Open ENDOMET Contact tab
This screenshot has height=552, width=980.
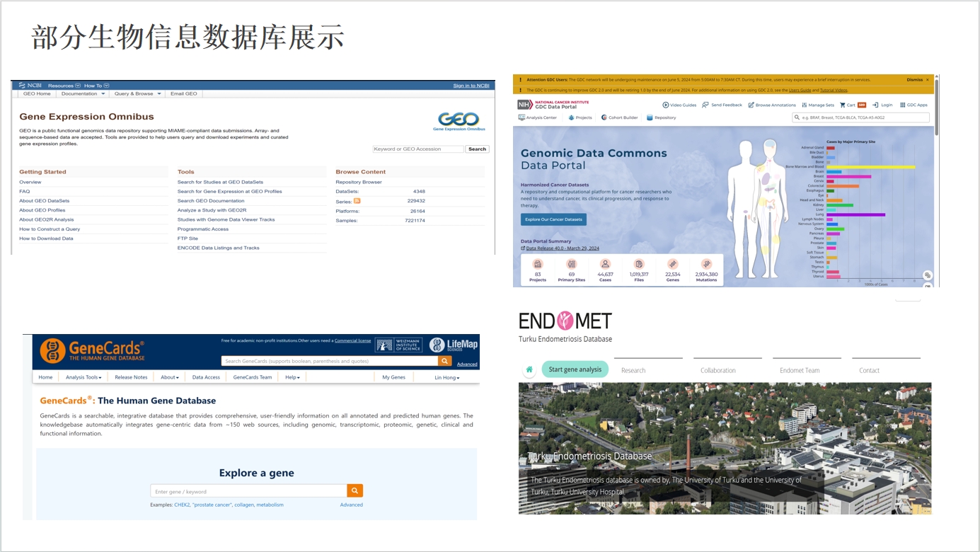coord(869,370)
